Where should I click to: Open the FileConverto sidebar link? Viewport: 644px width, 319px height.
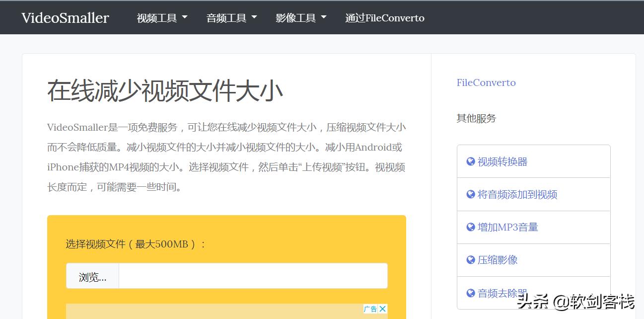[x=486, y=82]
